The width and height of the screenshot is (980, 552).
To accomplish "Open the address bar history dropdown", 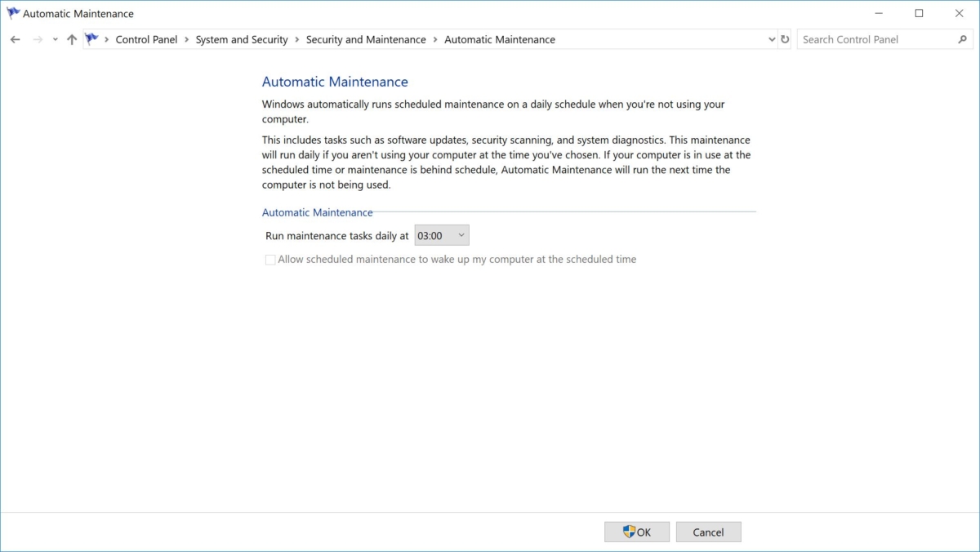I will tap(773, 39).
